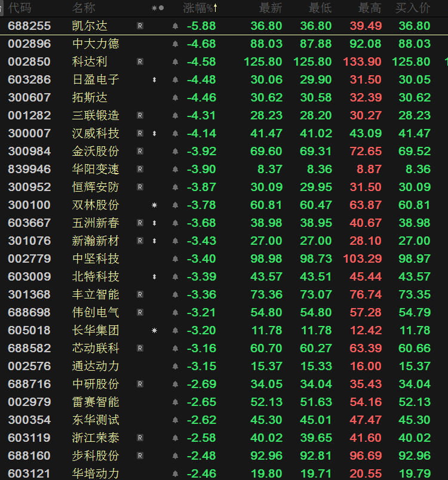Click the R badge on 中研股份 row
448x480 pixels.
tap(140, 384)
